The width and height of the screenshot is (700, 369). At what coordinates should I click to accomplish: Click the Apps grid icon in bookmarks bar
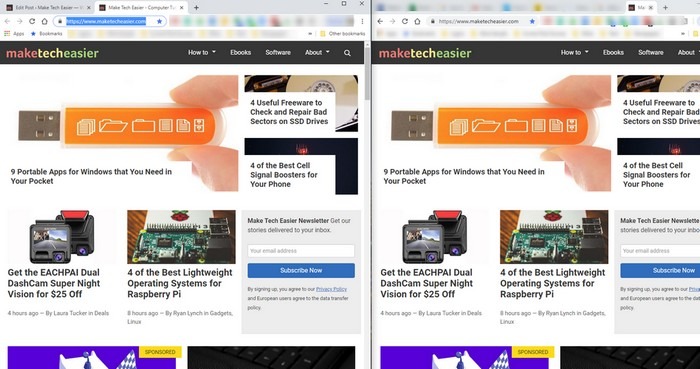pos(7,33)
